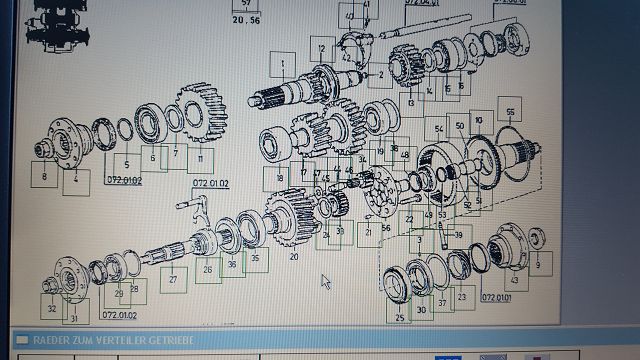Select part number 11 gear label

click(x=200, y=160)
